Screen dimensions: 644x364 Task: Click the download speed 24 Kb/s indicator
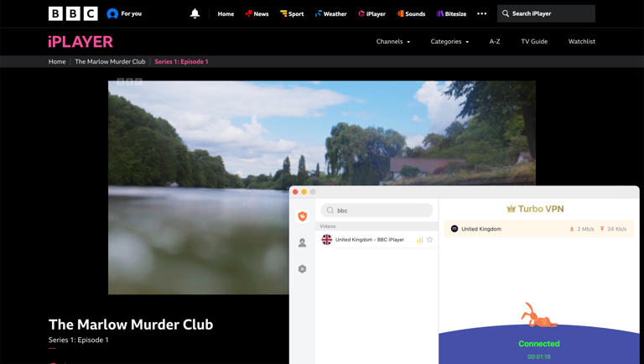point(613,229)
